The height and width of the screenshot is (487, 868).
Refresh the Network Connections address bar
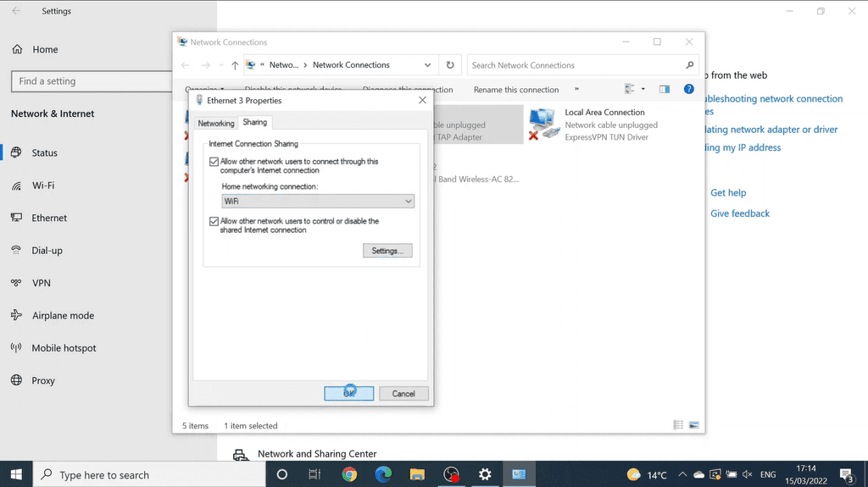pos(450,65)
